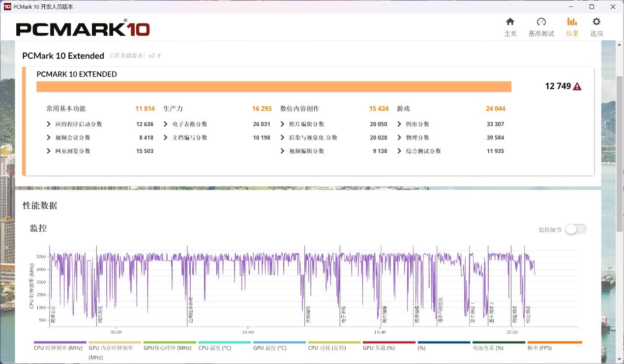Click the 常用基本功能 heading
This screenshot has height=364, width=624.
[x=66, y=109]
